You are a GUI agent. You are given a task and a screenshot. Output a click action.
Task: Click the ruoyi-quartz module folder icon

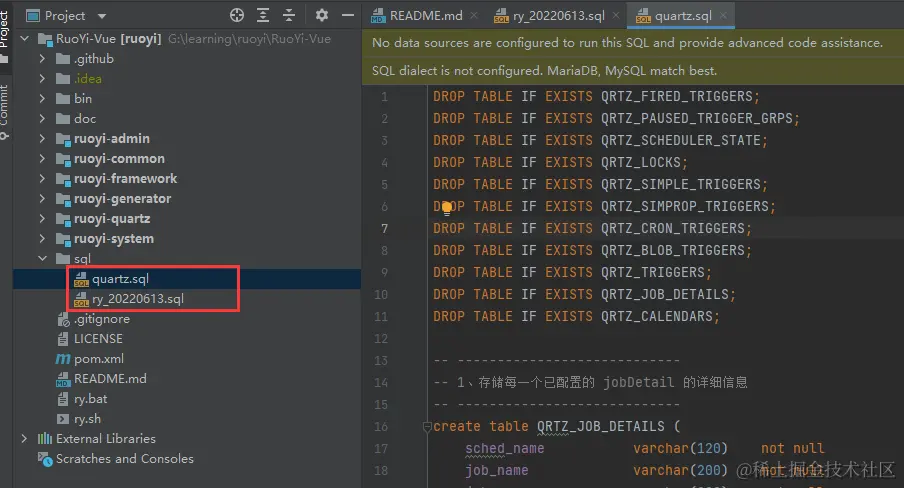tap(63, 219)
